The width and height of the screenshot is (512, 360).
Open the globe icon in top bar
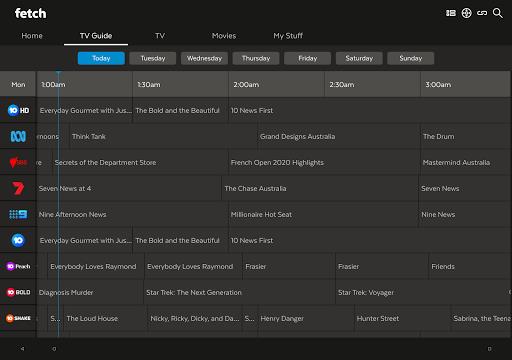point(466,13)
